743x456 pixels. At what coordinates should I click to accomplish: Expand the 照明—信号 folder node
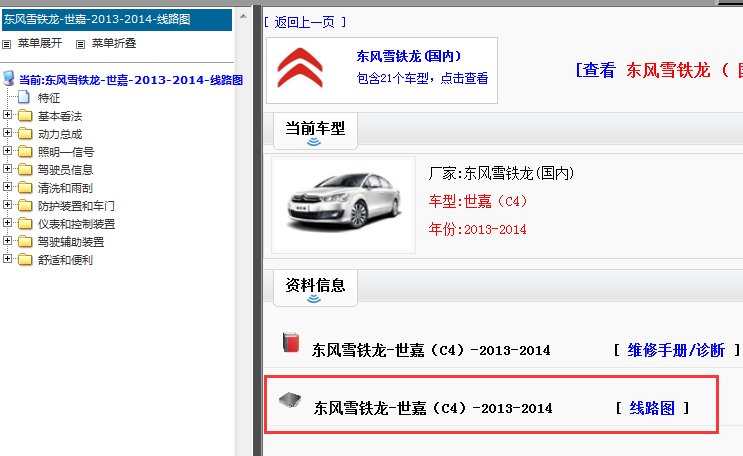coord(7,151)
